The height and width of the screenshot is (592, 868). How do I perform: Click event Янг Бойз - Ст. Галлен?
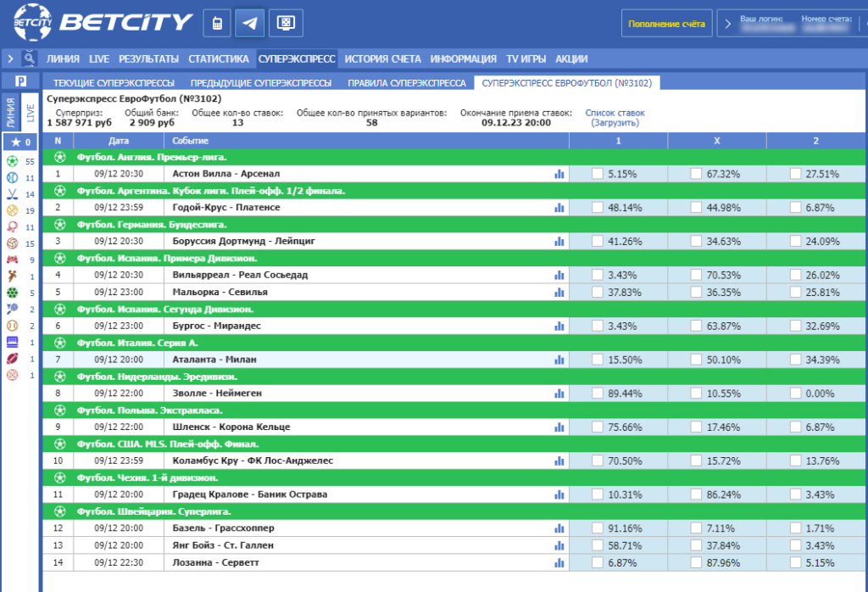223,545
